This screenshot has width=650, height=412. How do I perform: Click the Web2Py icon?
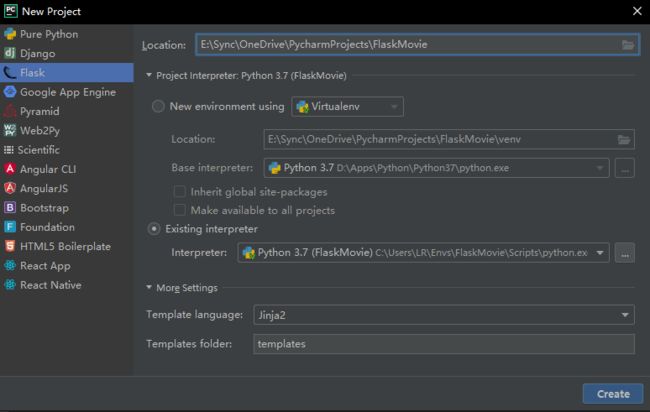point(10,130)
